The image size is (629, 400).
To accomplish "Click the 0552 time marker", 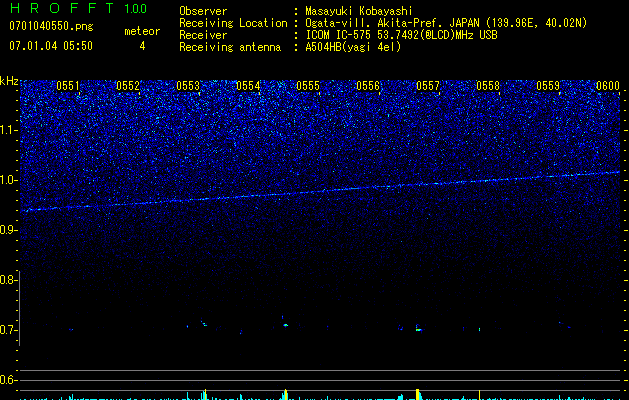I will [x=128, y=86].
